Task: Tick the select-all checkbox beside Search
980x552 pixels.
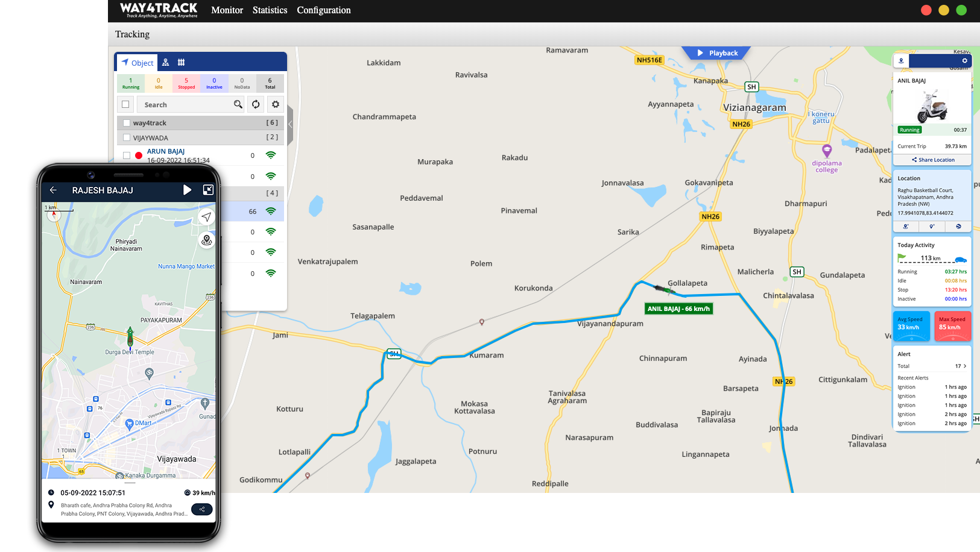Action: pos(125,104)
